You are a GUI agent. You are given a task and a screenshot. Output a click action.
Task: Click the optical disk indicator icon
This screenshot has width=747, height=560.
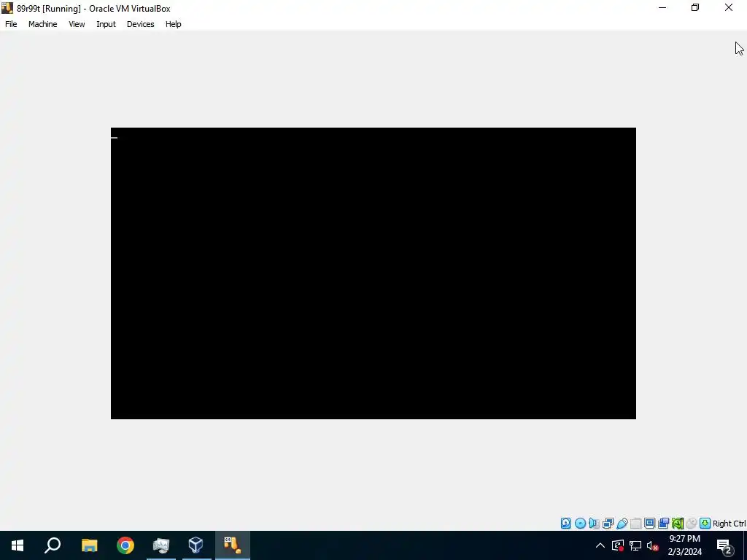580,524
